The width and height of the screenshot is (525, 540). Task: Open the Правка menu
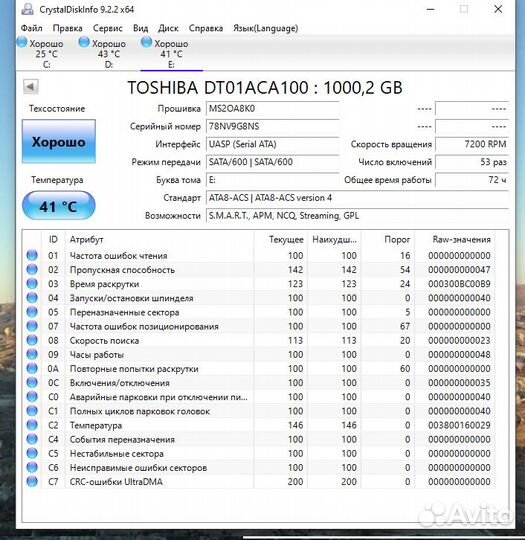click(68, 28)
